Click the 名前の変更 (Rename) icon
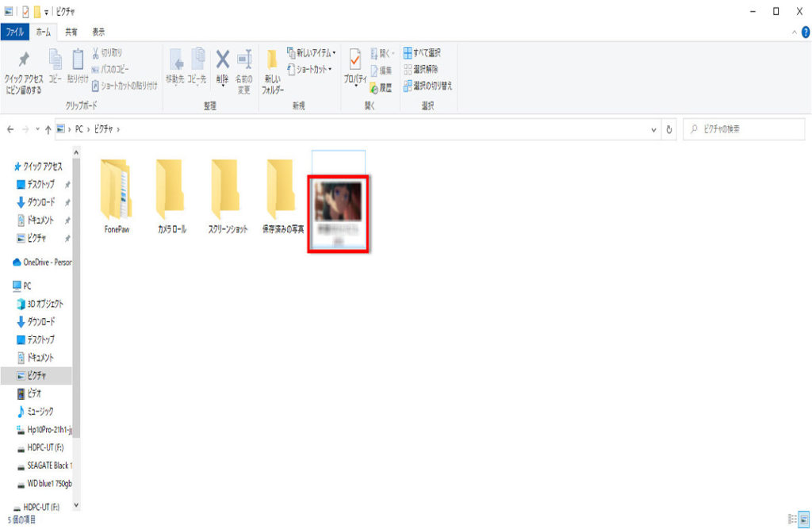Image resolution: width=812 pixels, height=529 pixels. [x=244, y=62]
